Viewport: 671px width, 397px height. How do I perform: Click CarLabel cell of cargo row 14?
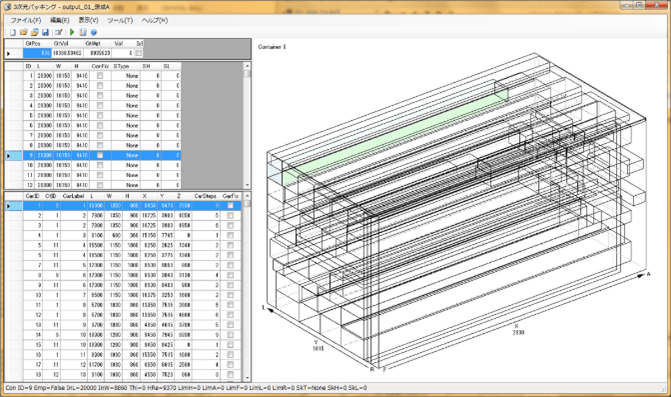(74, 335)
